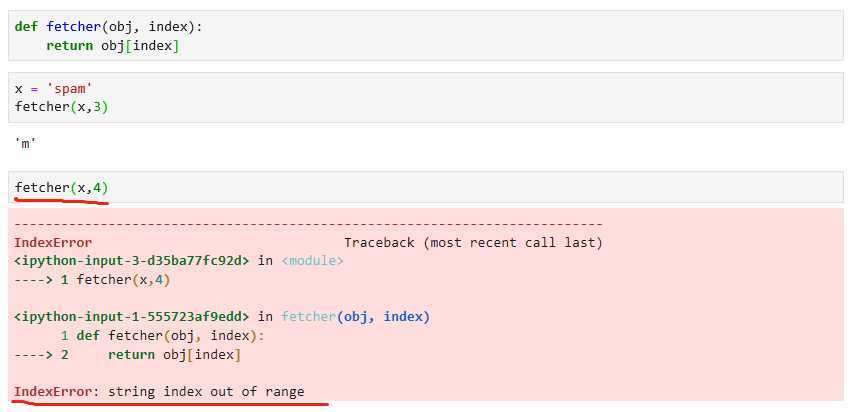The width and height of the screenshot is (855, 412).
Task: Click the dashed separator line atop traceback
Action: click(x=309, y=225)
